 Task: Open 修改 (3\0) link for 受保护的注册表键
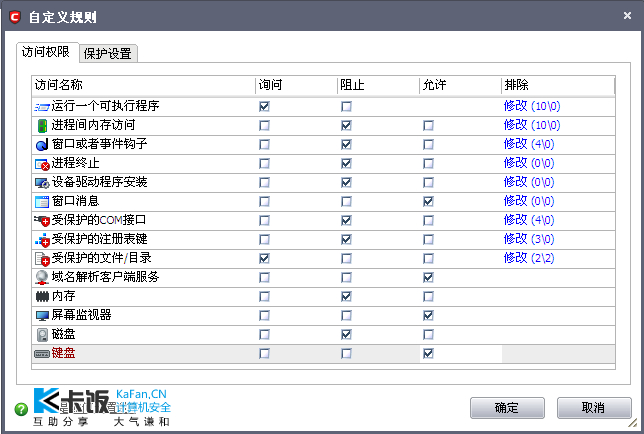click(529, 239)
